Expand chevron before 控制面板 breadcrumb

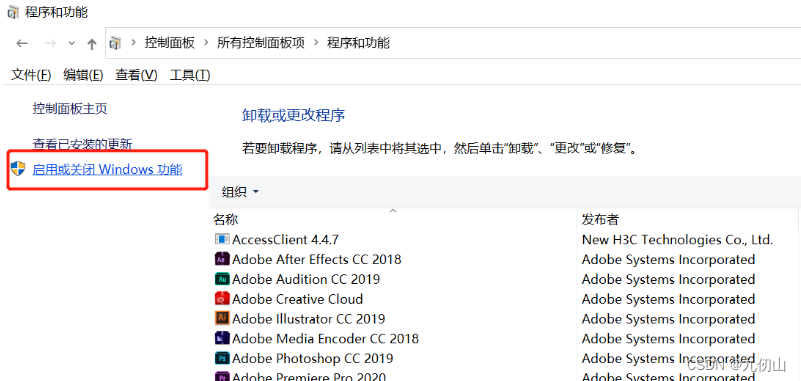tap(134, 43)
